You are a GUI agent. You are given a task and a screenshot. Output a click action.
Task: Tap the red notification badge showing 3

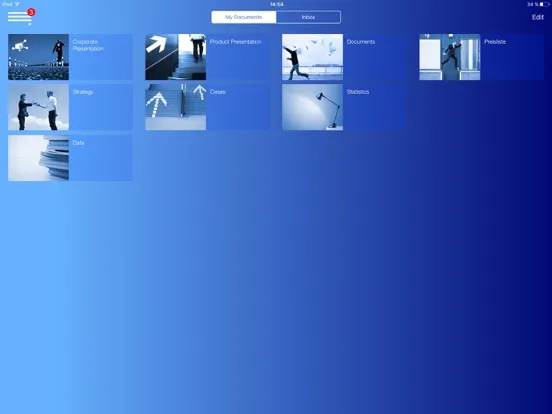(31, 12)
